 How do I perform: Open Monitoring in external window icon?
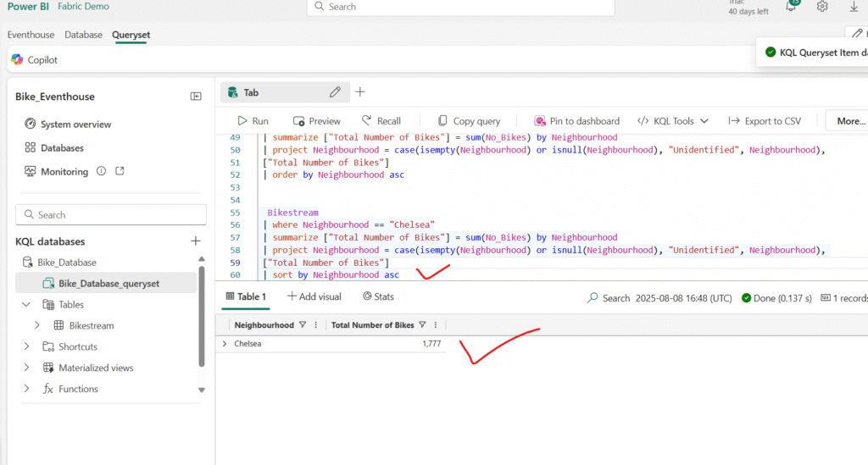tap(120, 171)
